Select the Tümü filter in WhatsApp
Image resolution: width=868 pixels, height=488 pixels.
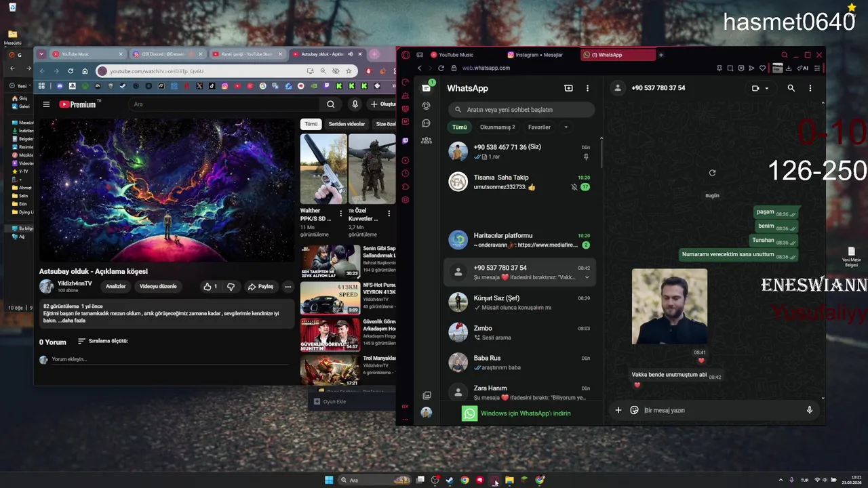coord(460,127)
